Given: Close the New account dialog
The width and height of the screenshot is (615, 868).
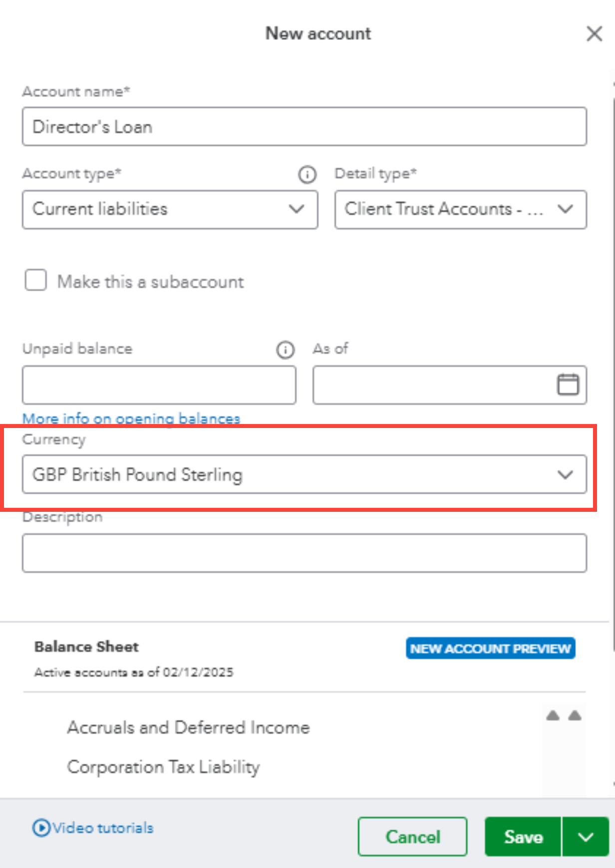Looking at the screenshot, I should coord(594,34).
